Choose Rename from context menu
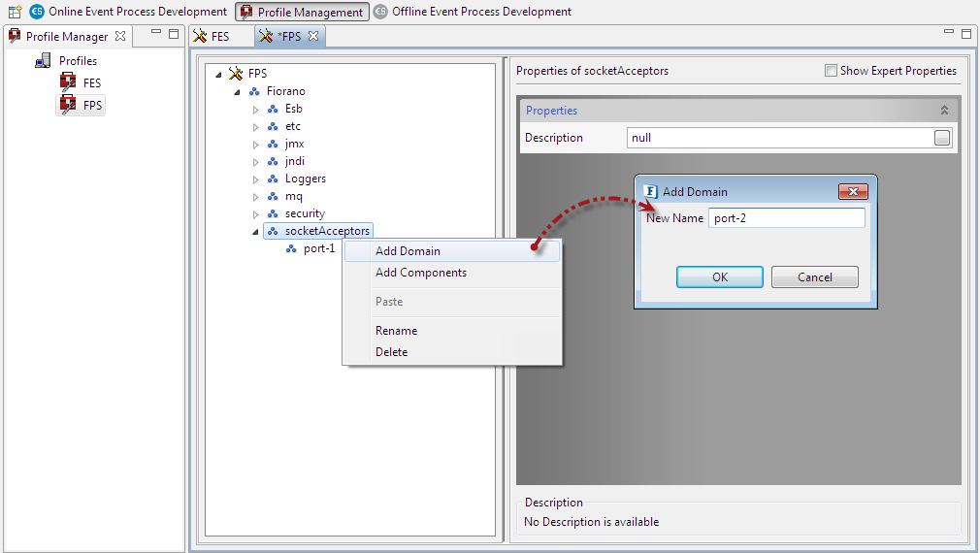Image resolution: width=980 pixels, height=553 pixels. coord(452,331)
